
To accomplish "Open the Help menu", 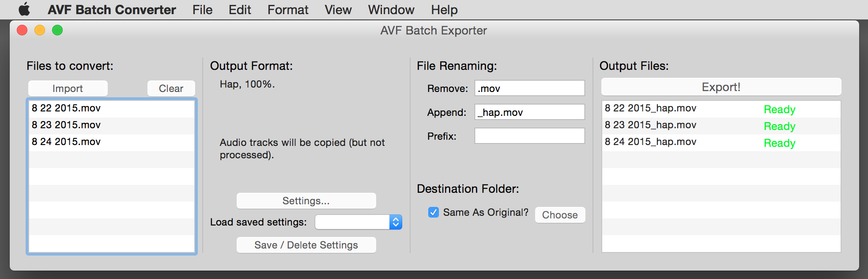I will [444, 10].
